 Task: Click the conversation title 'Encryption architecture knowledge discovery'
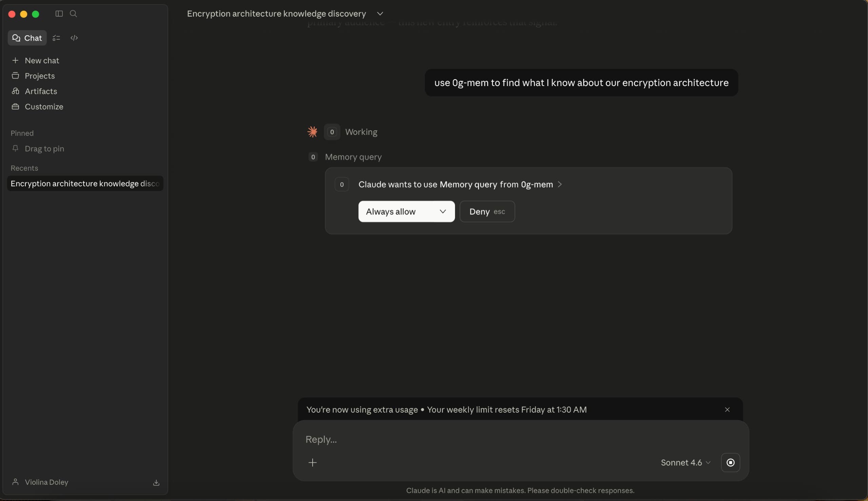click(x=276, y=14)
